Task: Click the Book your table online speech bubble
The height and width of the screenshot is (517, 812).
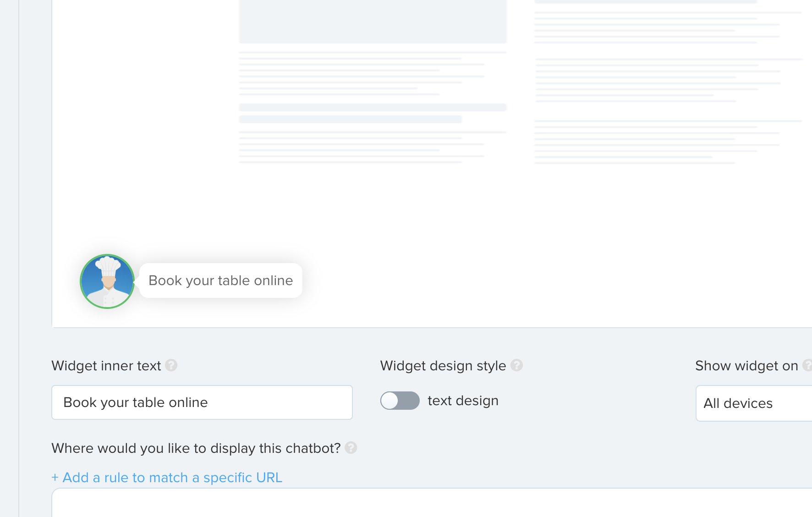Action: pos(221,280)
